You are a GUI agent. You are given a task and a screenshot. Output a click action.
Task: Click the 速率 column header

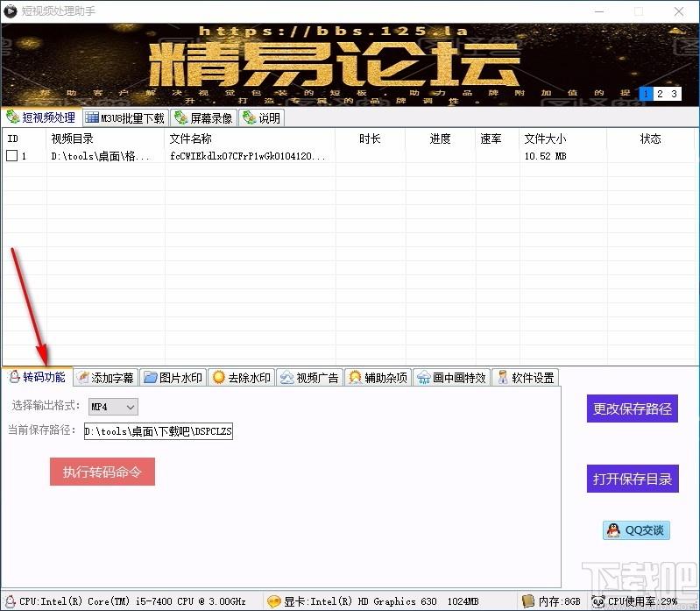coord(498,139)
